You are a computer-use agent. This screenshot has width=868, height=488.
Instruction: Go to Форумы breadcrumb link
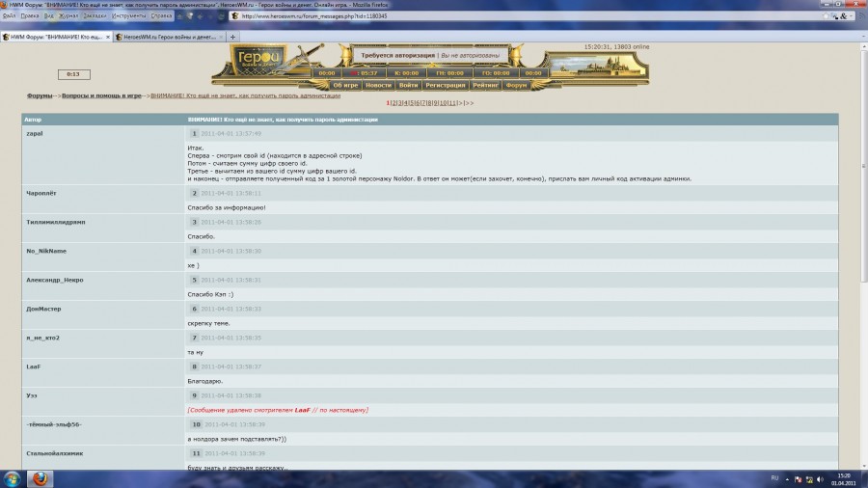(40, 95)
